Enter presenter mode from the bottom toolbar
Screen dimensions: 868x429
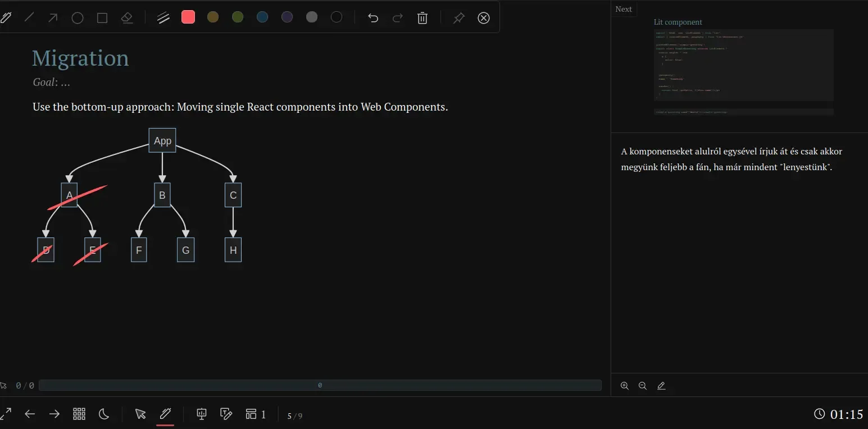pyautogui.click(x=201, y=414)
